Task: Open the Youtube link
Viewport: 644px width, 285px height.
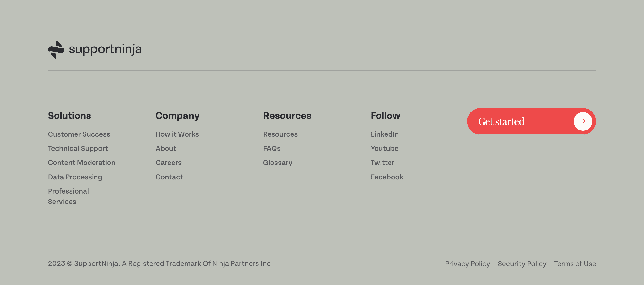Action: pos(385,149)
